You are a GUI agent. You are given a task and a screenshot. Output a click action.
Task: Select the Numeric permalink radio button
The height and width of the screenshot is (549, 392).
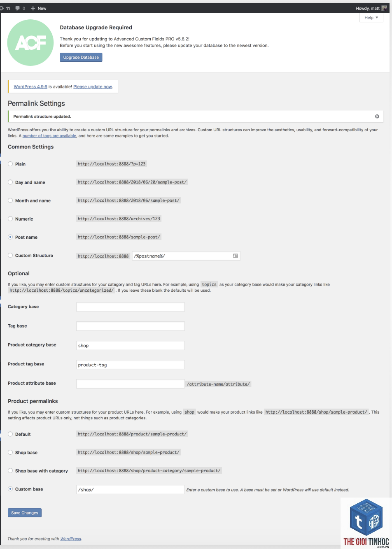pyautogui.click(x=10, y=219)
